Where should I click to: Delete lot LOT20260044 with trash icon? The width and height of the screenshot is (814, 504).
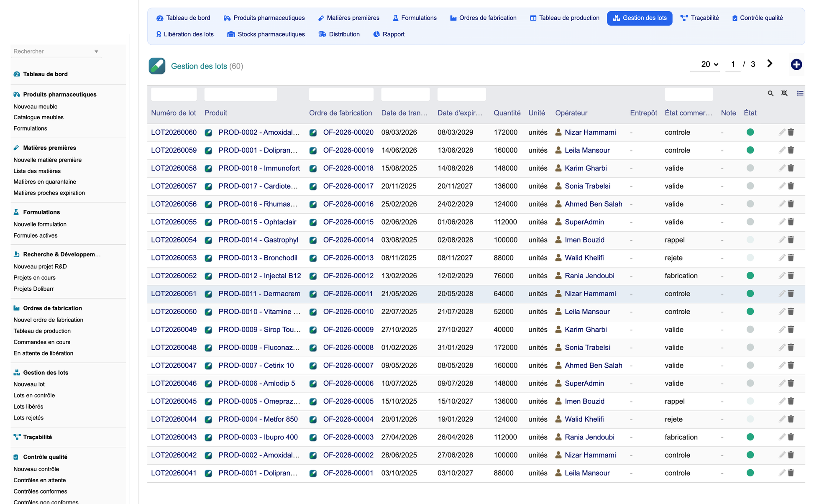(791, 419)
